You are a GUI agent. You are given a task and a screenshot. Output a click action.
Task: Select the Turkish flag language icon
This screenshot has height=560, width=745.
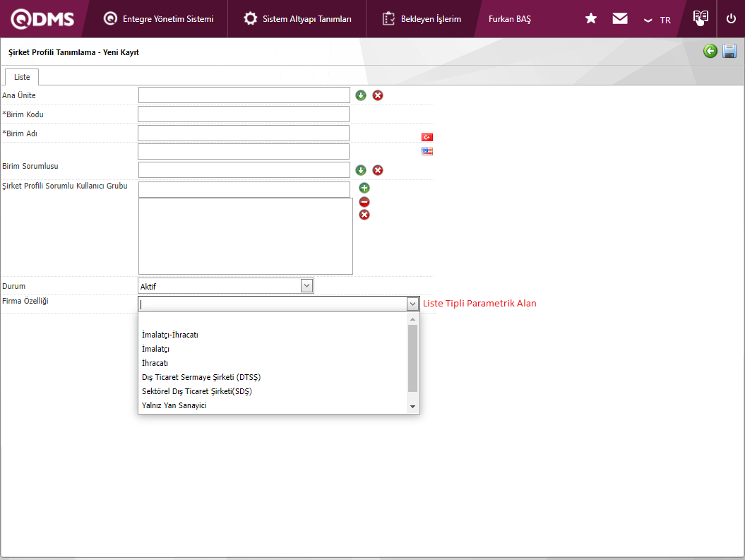[x=427, y=137]
